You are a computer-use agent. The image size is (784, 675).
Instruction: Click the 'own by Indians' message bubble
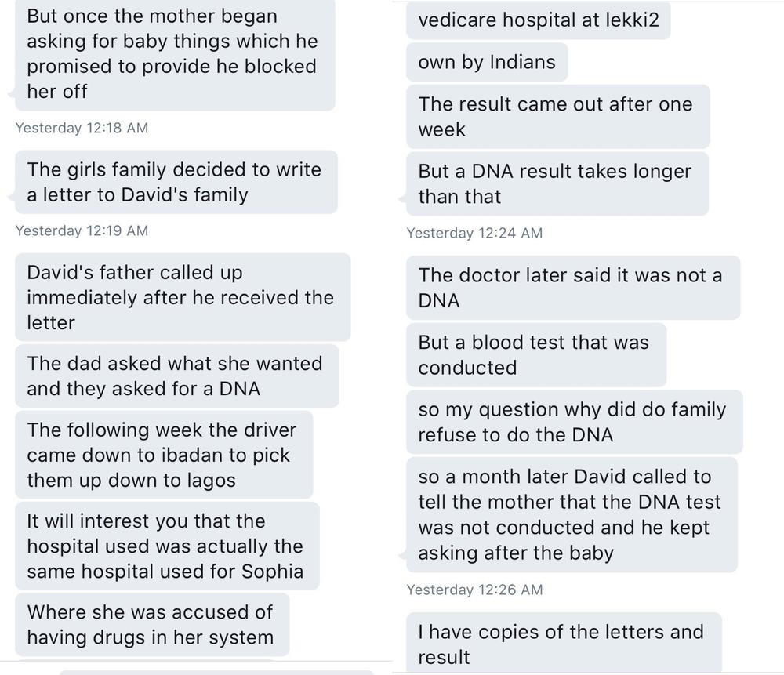pyautogui.click(x=487, y=62)
